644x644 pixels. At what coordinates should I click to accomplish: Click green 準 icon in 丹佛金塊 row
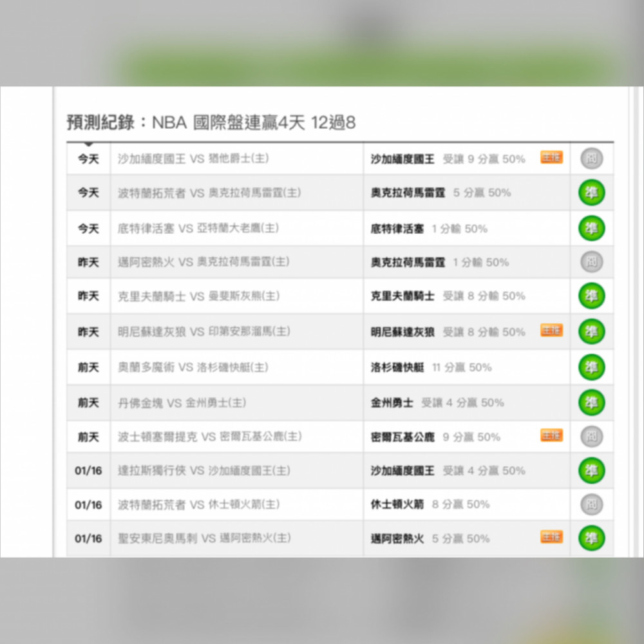[x=591, y=402]
